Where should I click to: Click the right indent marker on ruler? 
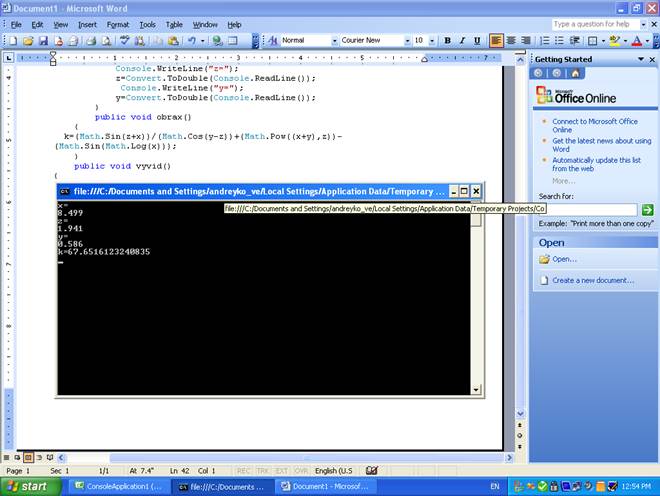click(424, 59)
